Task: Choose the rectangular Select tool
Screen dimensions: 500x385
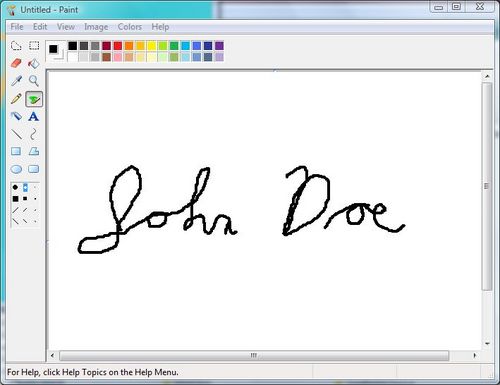Action: click(34, 46)
